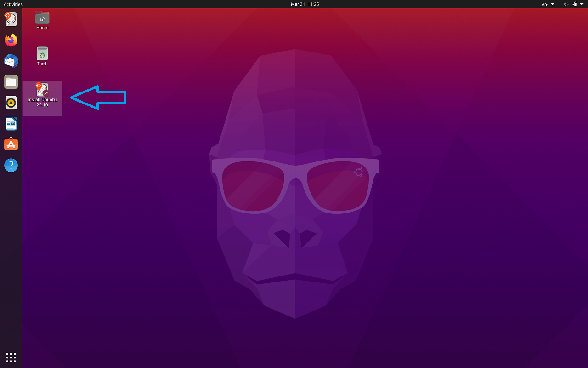
Task: Select the Trash desktop icon
Action: coord(42,57)
